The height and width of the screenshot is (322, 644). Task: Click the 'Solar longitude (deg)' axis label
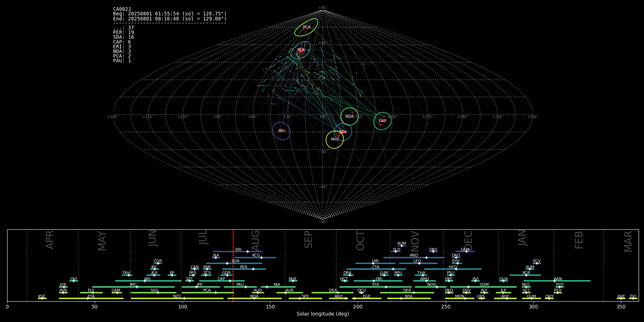323,314
